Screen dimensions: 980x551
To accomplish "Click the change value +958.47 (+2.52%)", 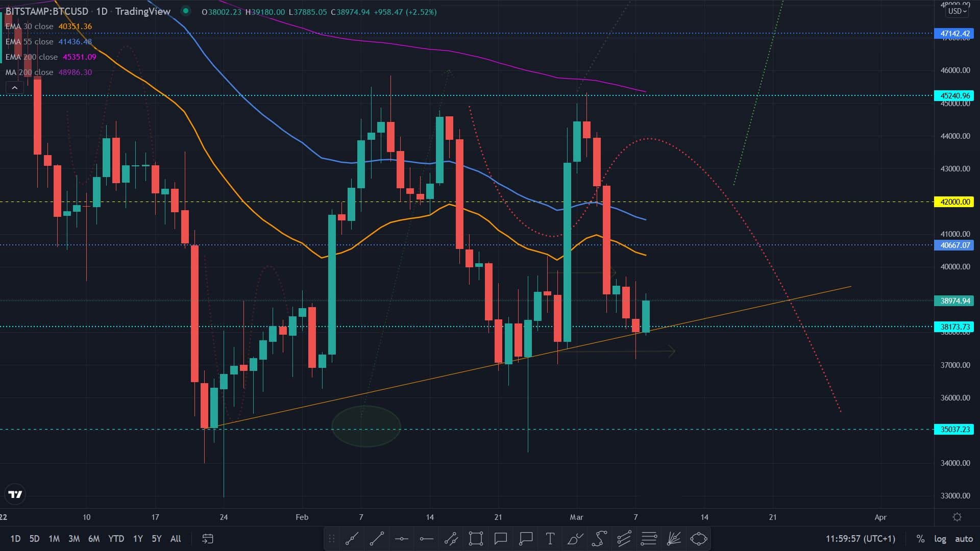I will click(405, 12).
